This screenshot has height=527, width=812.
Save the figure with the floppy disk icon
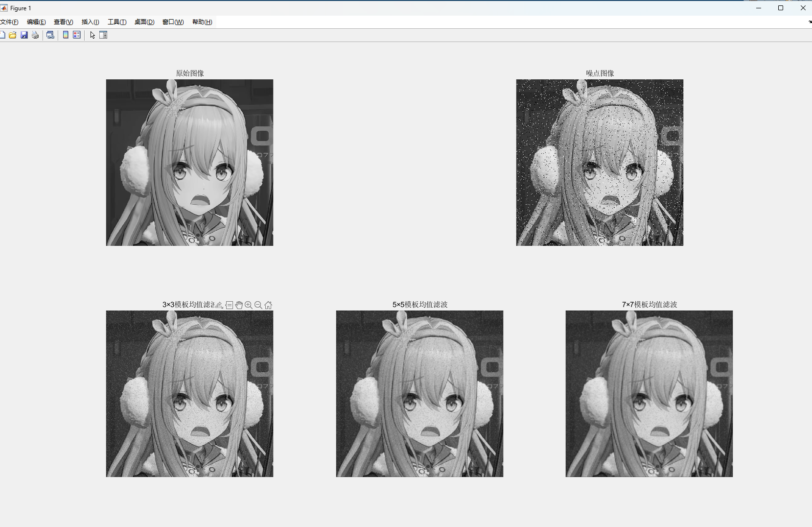tap(24, 35)
